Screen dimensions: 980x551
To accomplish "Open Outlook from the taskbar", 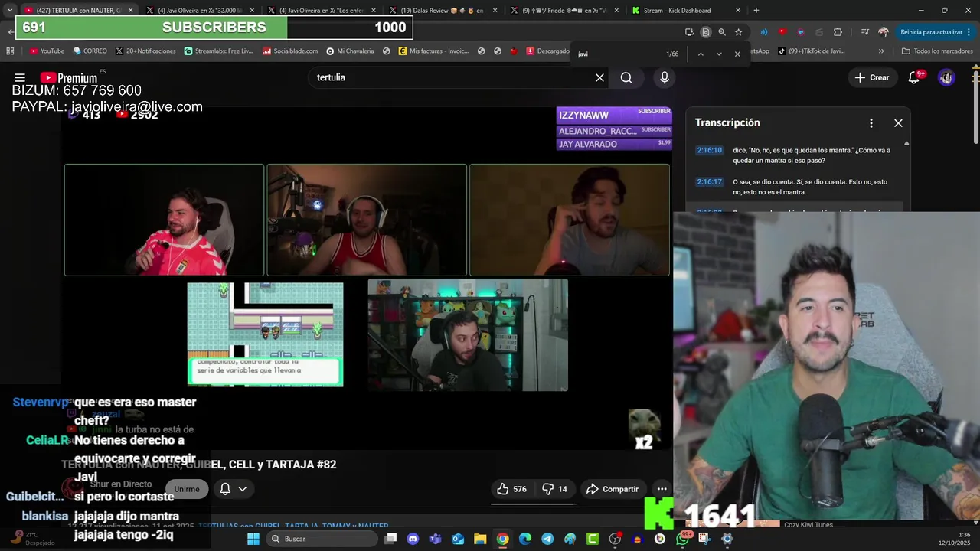I will 458,539.
